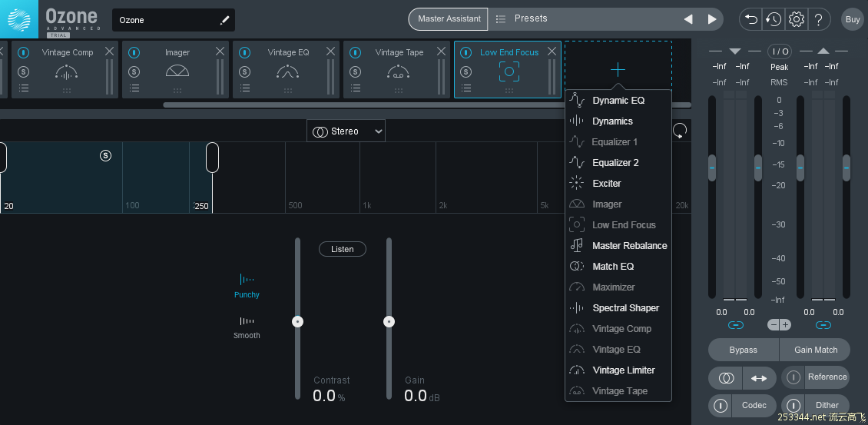This screenshot has height=425, width=868.
Task: Enable Dither power toggle
Action: [793, 405]
